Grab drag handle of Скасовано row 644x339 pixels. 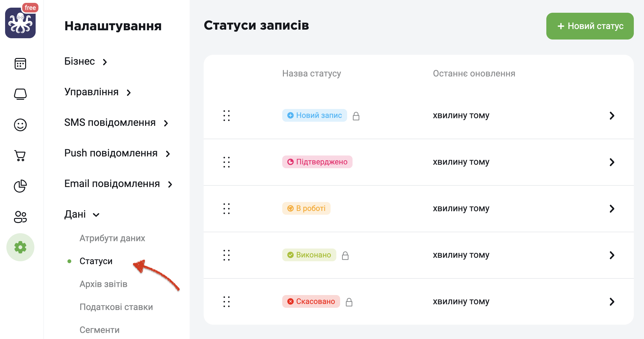click(x=227, y=302)
